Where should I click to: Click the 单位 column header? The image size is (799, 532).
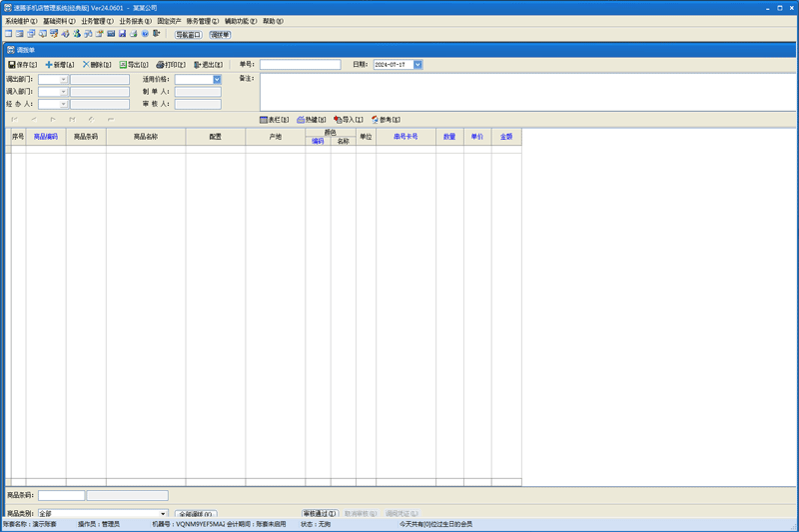click(x=366, y=137)
